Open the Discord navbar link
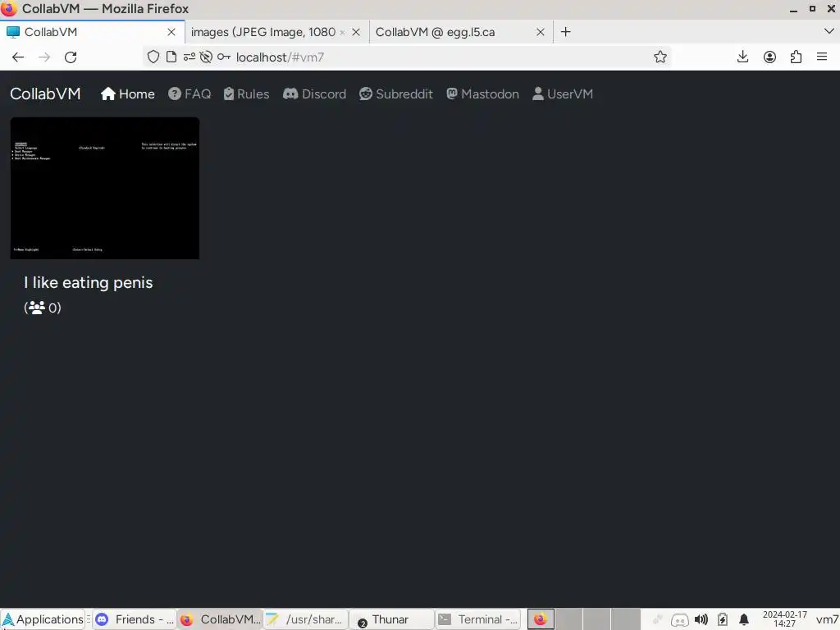This screenshot has height=630, width=840. pos(314,94)
